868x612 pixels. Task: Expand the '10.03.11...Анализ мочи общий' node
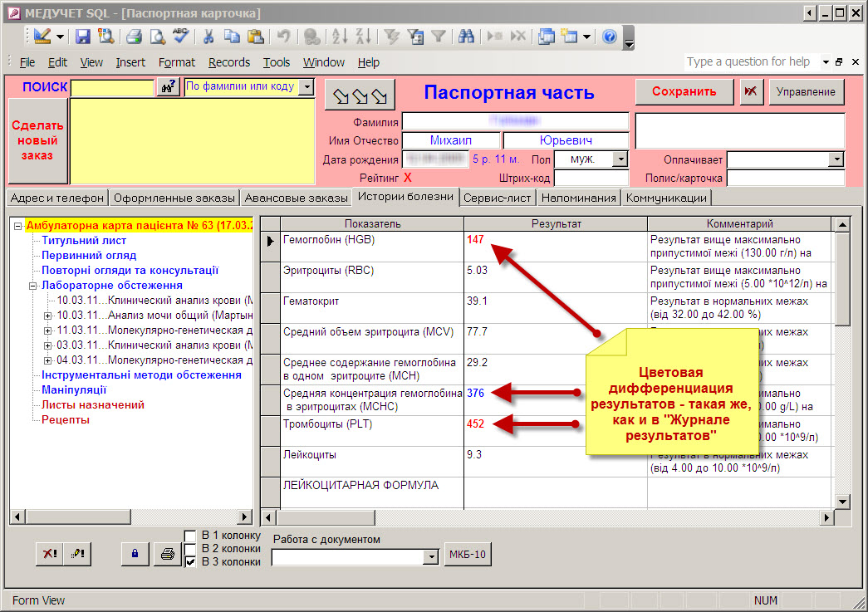[x=47, y=316]
